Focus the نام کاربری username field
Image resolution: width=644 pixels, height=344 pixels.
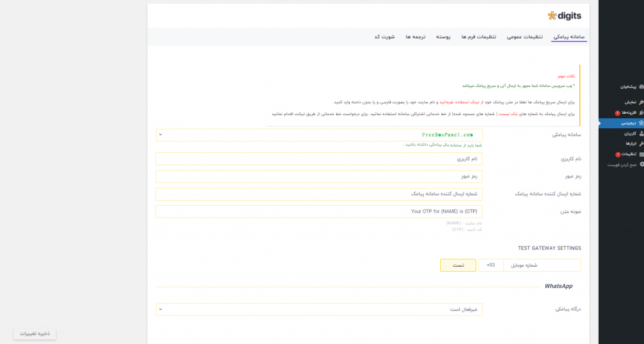coord(319,159)
